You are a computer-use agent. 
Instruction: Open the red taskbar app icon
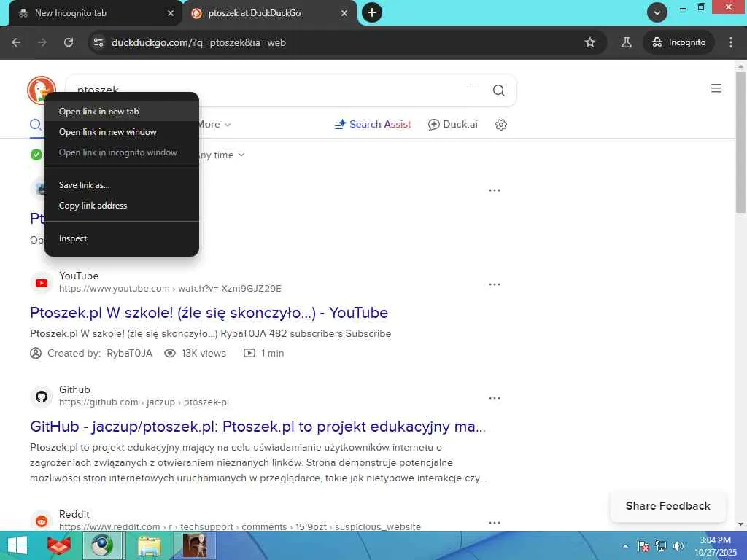tap(58, 545)
